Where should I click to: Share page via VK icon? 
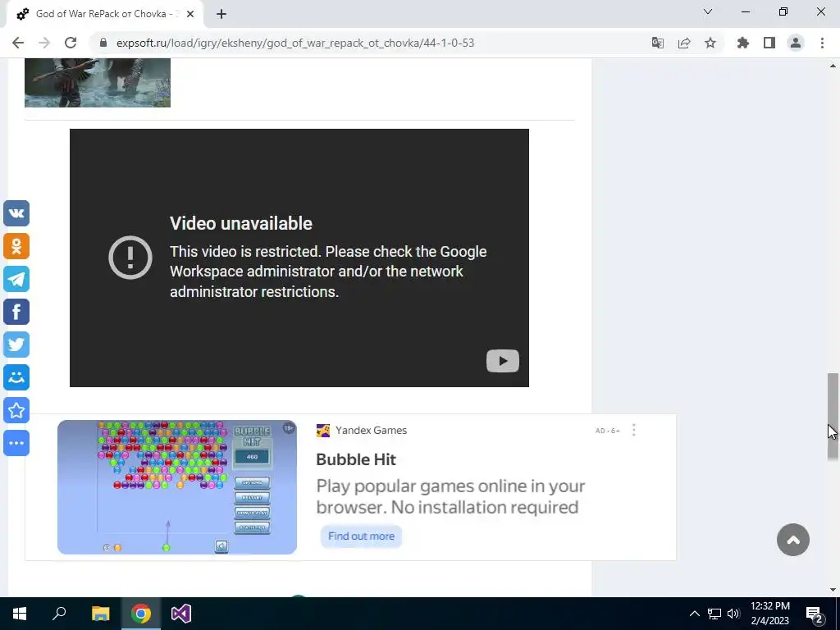click(x=16, y=213)
